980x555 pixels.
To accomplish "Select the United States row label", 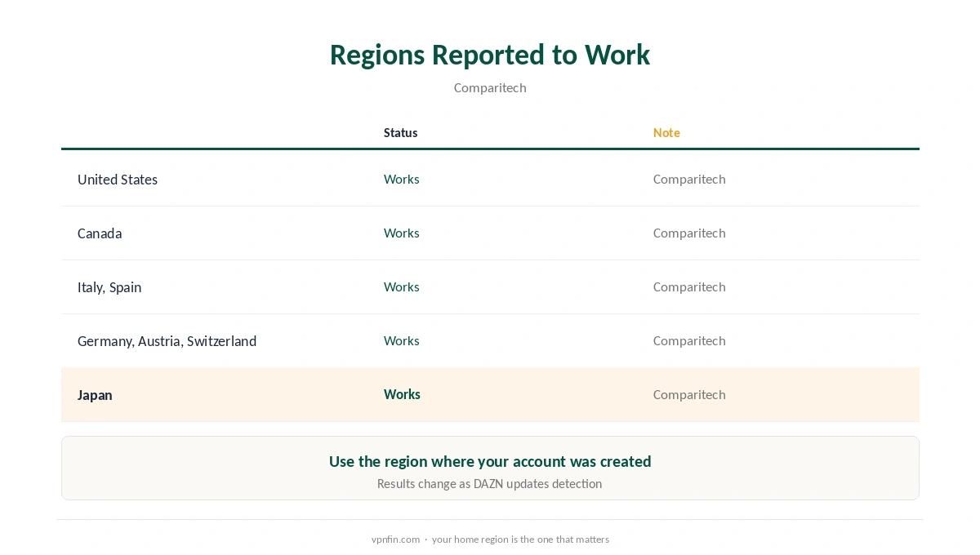I will pyautogui.click(x=118, y=180).
